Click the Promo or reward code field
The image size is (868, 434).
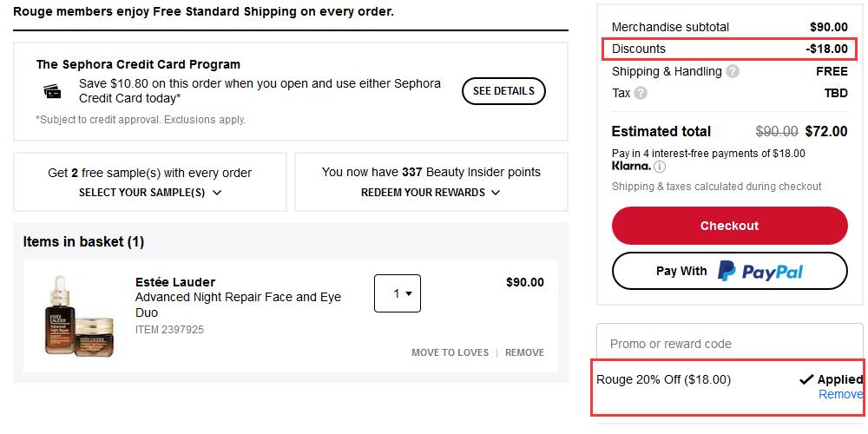(x=730, y=344)
